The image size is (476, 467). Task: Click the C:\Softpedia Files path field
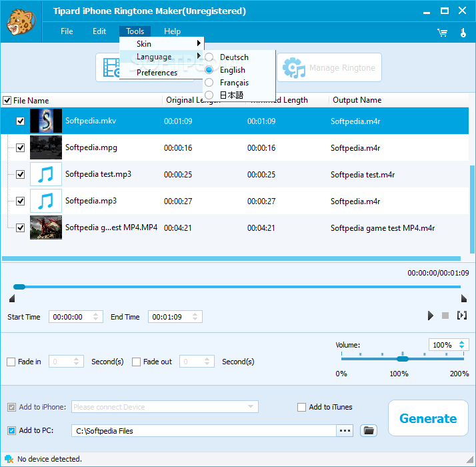pyautogui.click(x=204, y=430)
